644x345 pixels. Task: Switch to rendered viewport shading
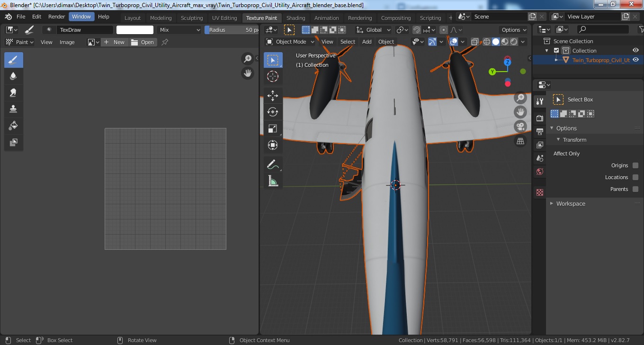point(514,42)
